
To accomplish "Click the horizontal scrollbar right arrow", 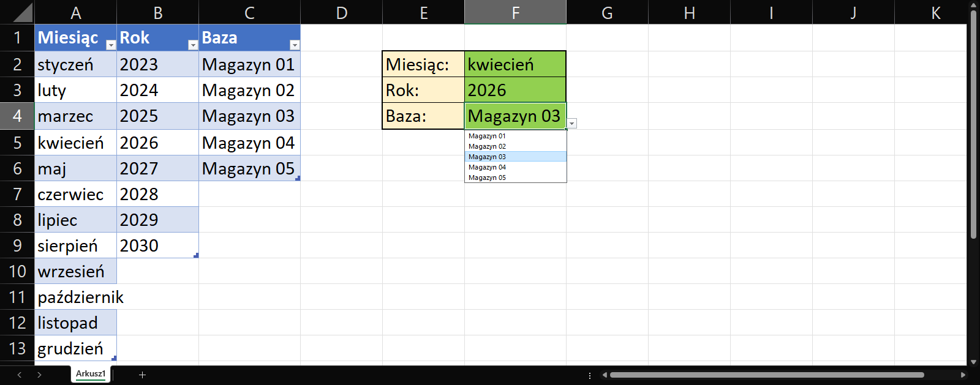I will pos(963,375).
